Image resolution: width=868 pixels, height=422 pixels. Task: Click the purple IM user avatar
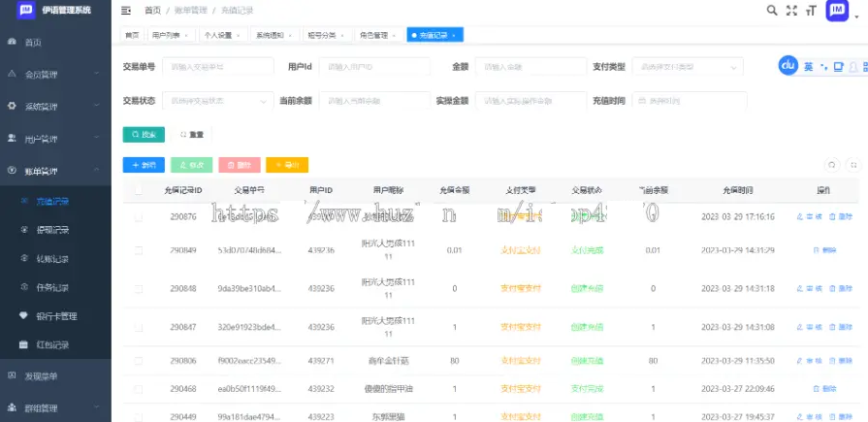click(x=838, y=11)
